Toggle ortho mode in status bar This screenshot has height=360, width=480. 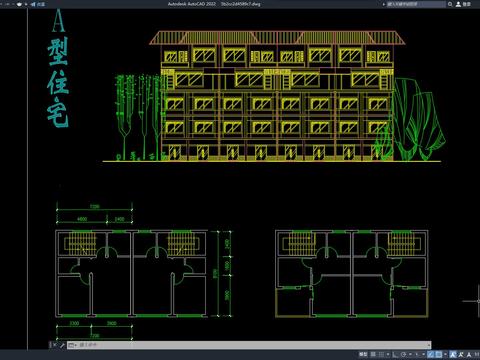pyautogui.click(x=394, y=354)
